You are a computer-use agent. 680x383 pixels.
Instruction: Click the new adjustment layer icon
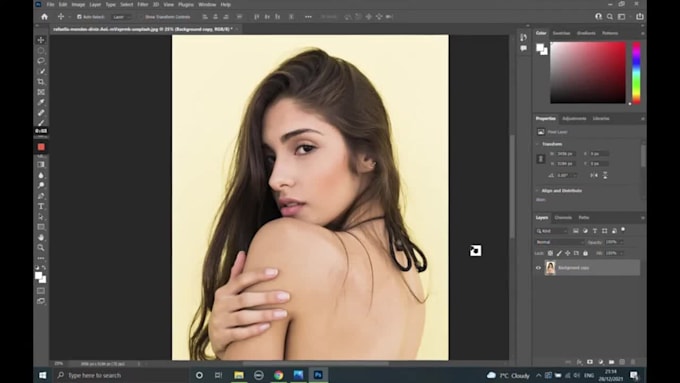(x=601, y=362)
